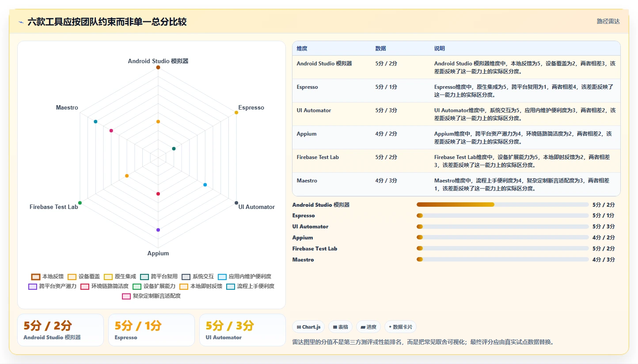
Task: Click the 流程上手便利度 legend color box
Action: (231, 286)
